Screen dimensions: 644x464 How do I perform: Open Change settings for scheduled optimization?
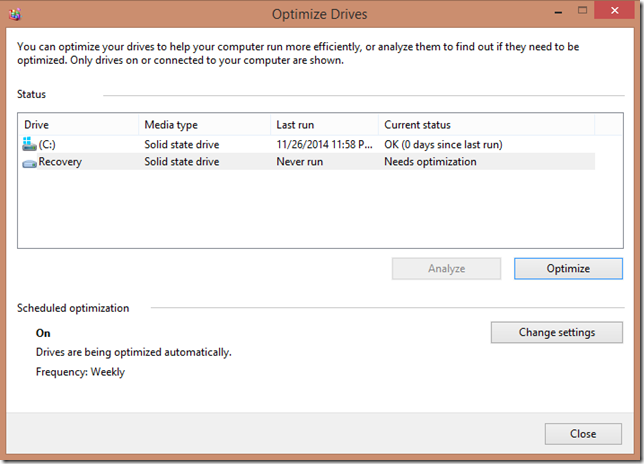point(556,332)
